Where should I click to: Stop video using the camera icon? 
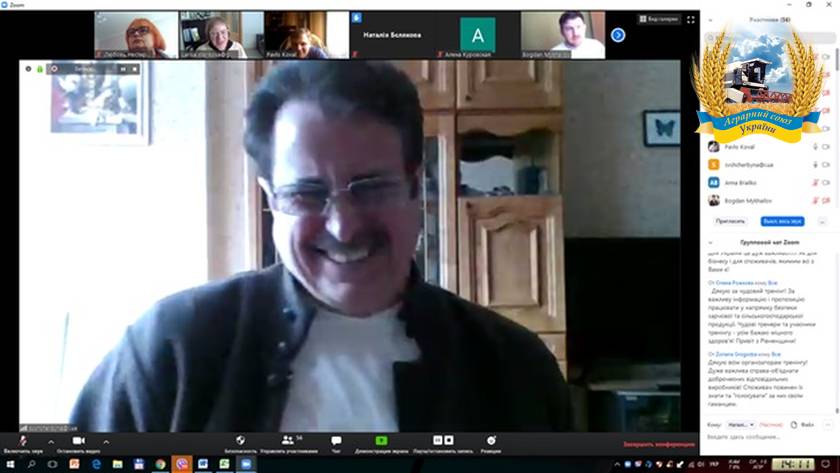(x=79, y=440)
